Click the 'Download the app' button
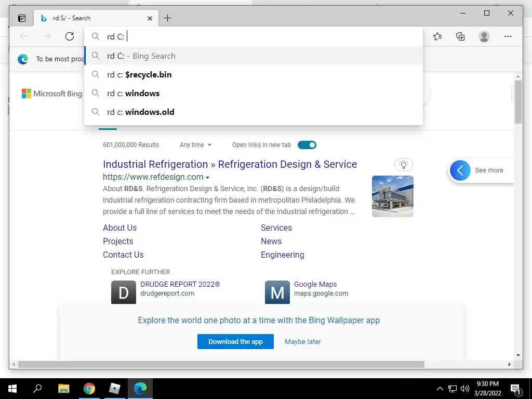Image resolution: width=532 pixels, height=399 pixels. point(235,342)
